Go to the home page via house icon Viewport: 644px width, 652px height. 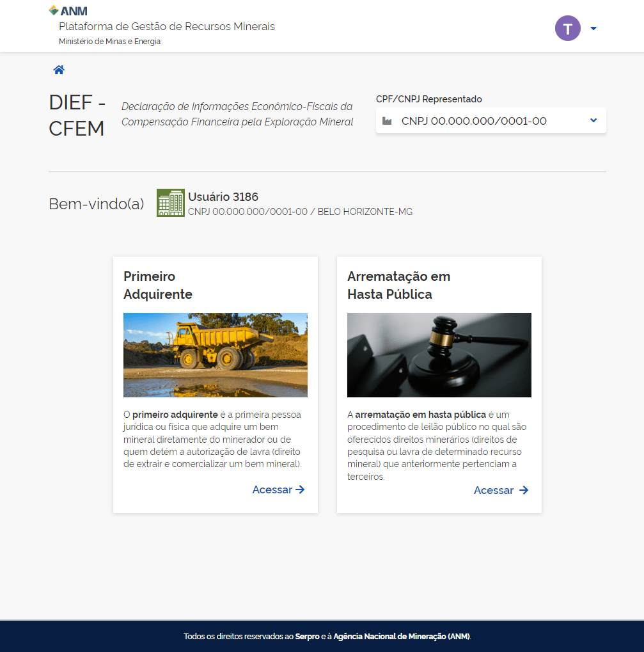click(59, 70)
